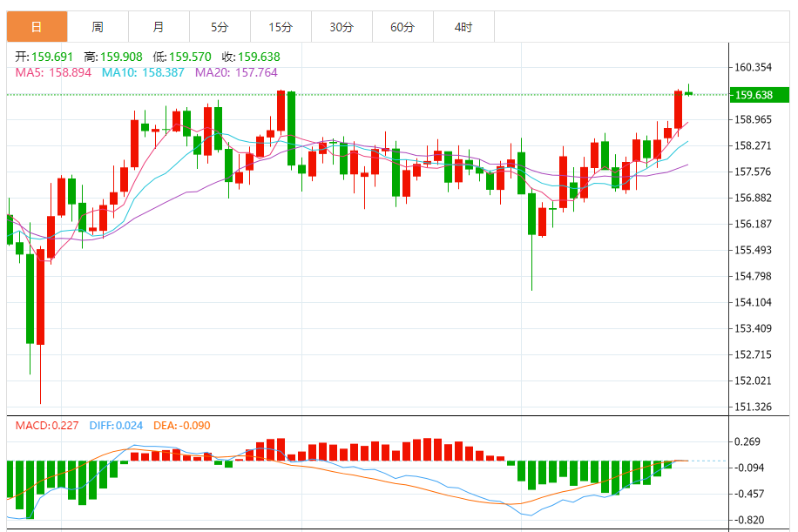Screen dimensions: 798x532
Task: Click the DEA:-0.090 indicator label
Action: tap(182, 426)
